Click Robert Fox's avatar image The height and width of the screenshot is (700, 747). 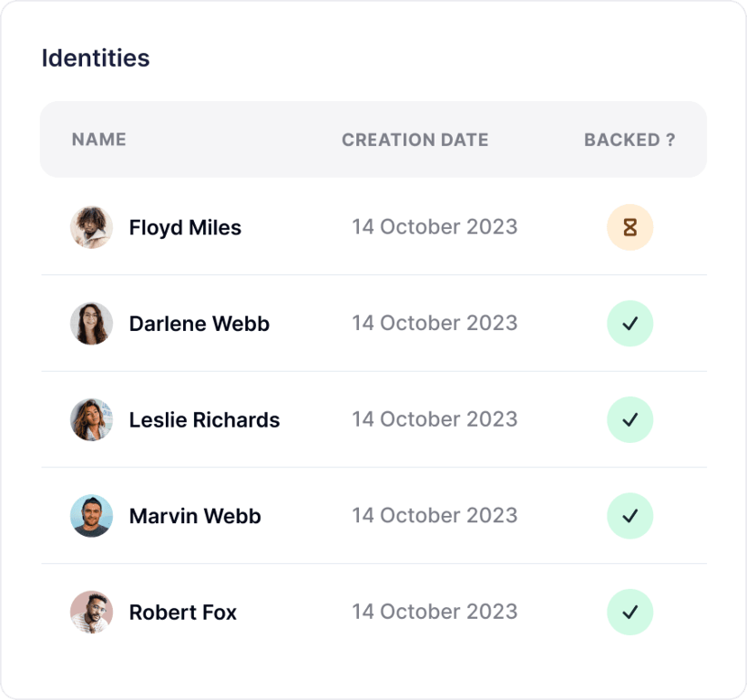click(91, 612)
